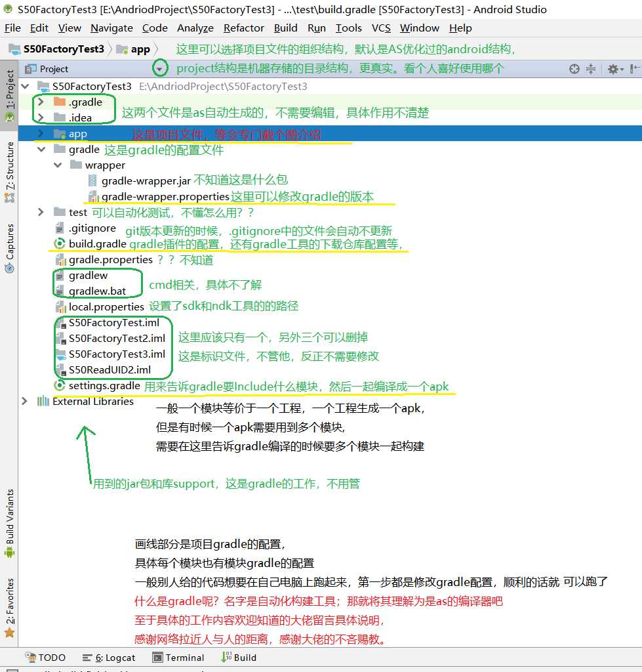Select the gradlew.bat file

97,291
